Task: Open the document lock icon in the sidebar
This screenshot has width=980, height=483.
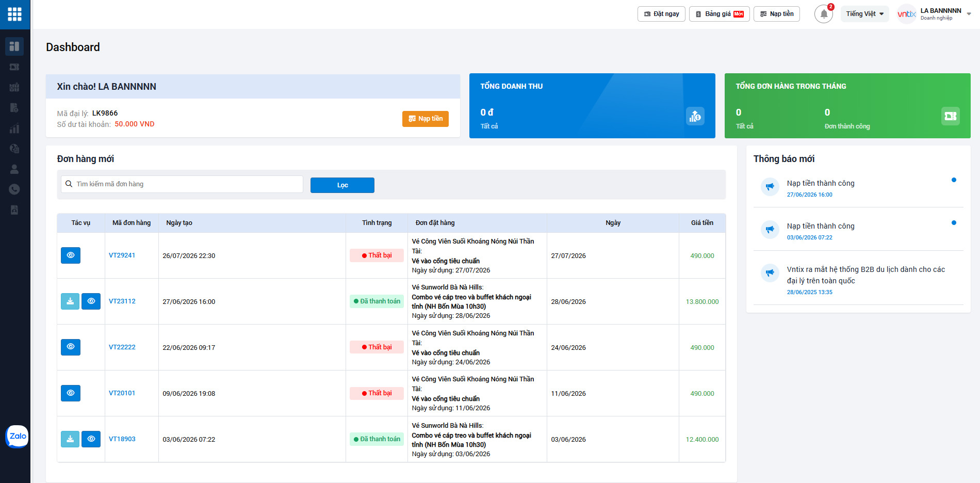Action: (14, 108)
